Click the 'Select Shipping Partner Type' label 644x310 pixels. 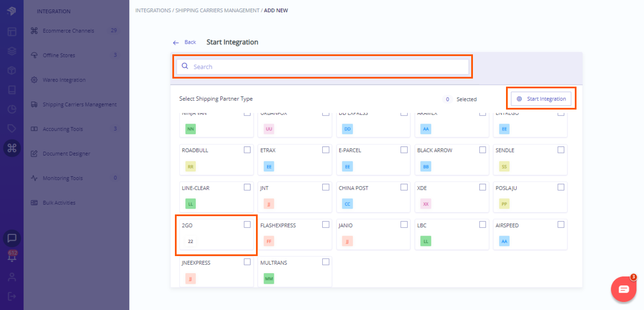point(216,99)
